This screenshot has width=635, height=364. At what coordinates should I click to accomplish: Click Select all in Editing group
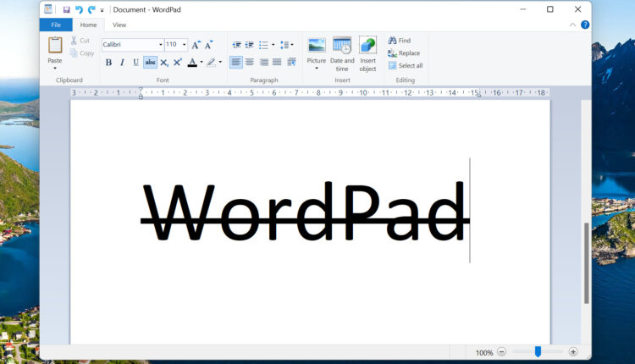click(405, 65)
